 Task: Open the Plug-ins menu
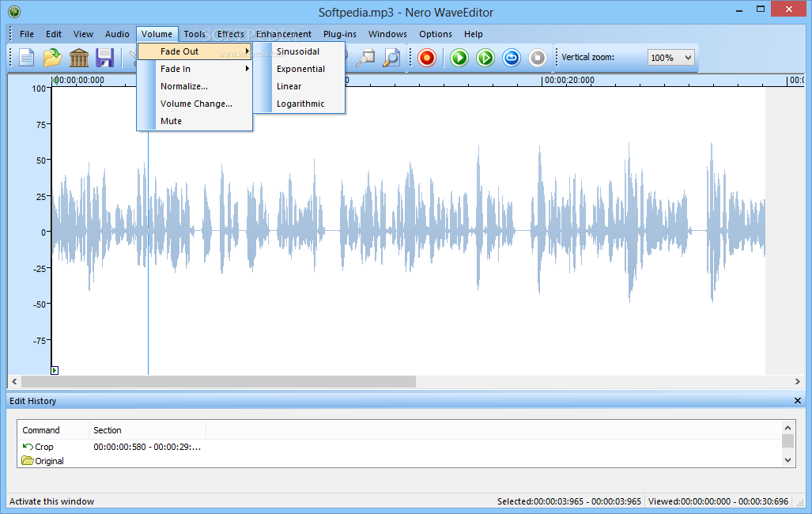(340, 34)
